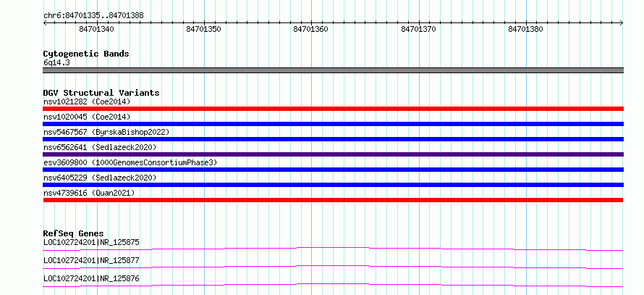This screenshot has width=644, height=295.
Task: Click the ruler's right arrowhead
Action: [x=622, y=23]
